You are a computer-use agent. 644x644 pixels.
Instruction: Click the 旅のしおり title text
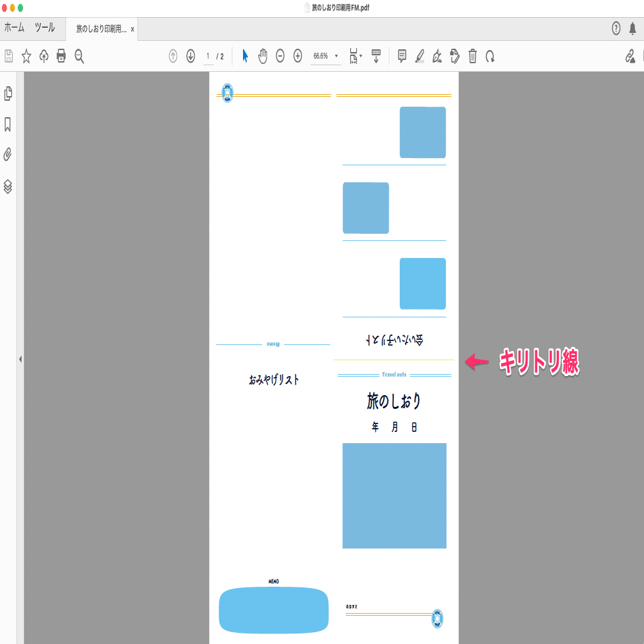(x=394, y=401)
